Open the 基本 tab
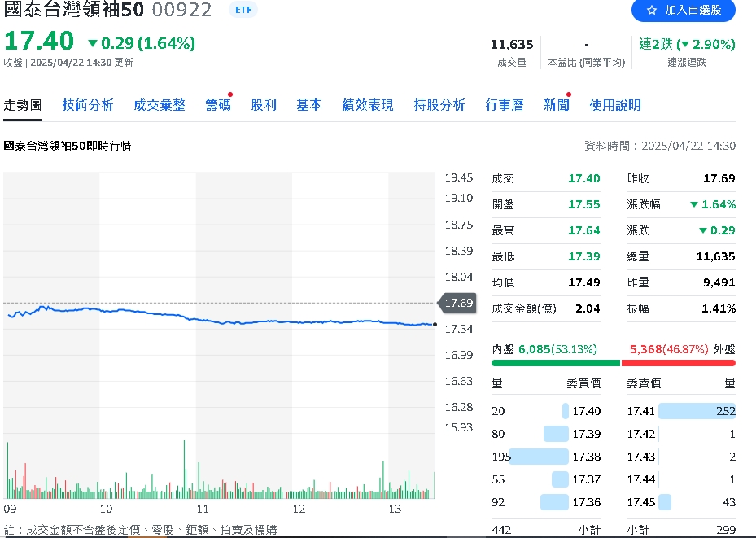Image resolution: width=756 pixels, height=538 pixels. tap(308, 105)
